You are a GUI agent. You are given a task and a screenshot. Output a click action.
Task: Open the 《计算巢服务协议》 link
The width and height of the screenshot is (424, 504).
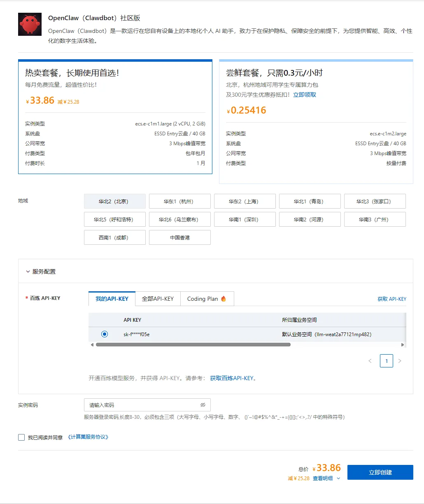click(x=88, y=437)
